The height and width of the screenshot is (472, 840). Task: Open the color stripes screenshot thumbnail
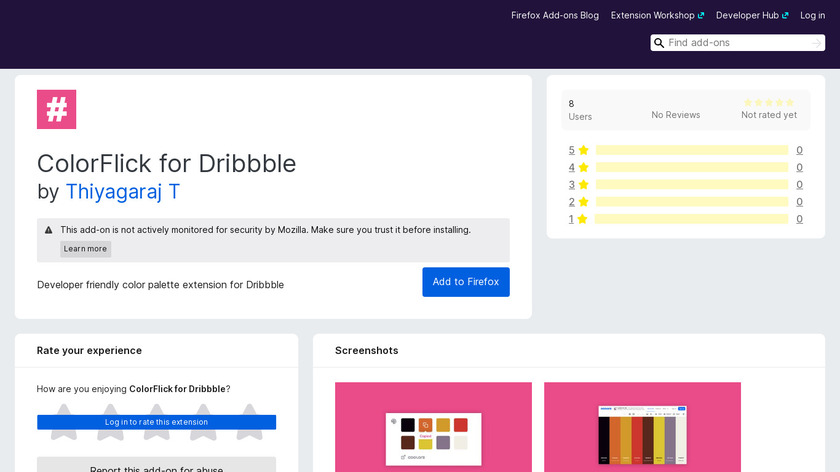coord(642,427)
